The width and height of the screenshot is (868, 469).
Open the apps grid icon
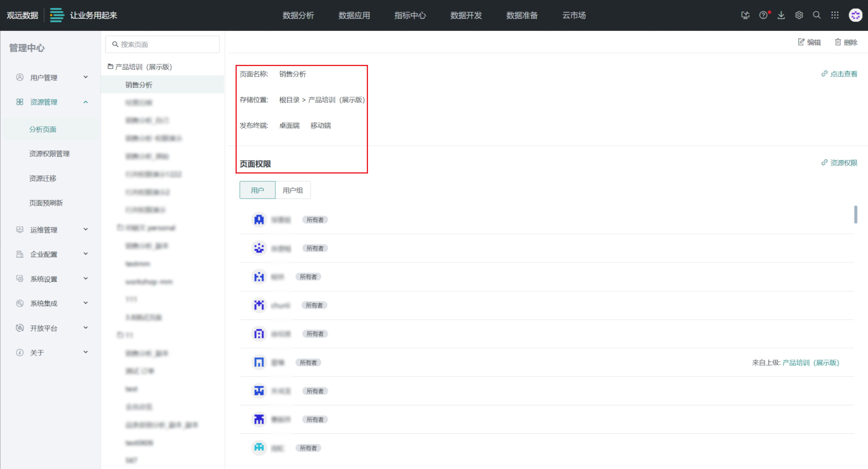pyautogui.click(x=835, y=15)
